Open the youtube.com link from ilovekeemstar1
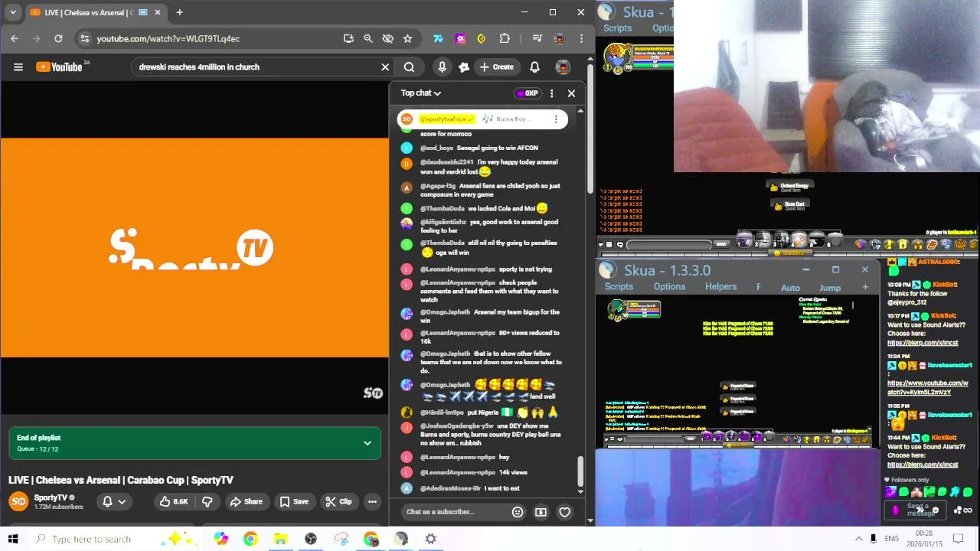This screenshot has height=551, width=980. click(928, 387)
